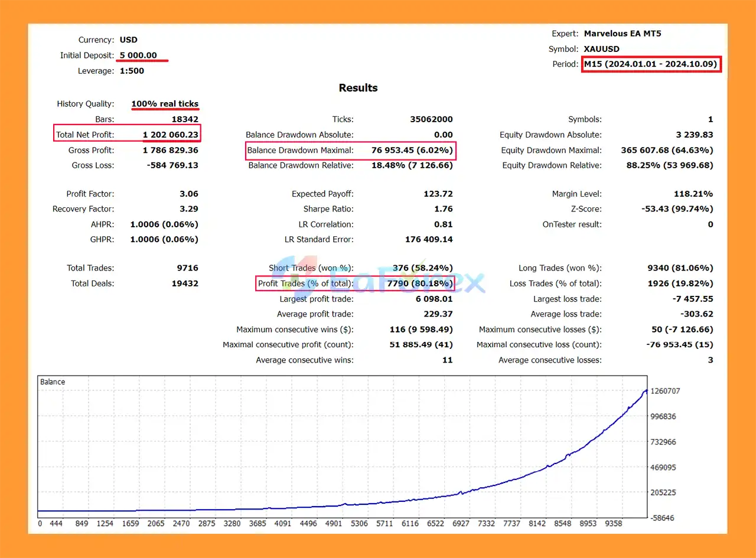Click the highlighted M15 period date range
The width and height of the screenshot is (756, 558).
(651, 64)
